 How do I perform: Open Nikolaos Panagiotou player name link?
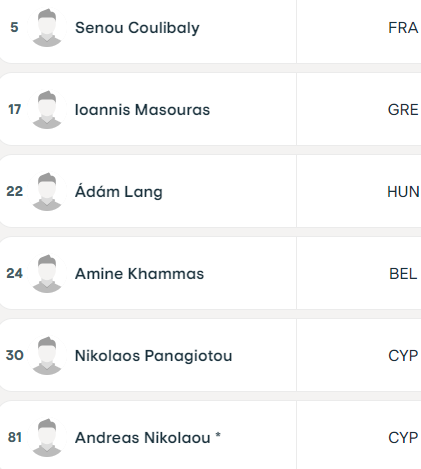pyautogui.click(x=153, y=356)
